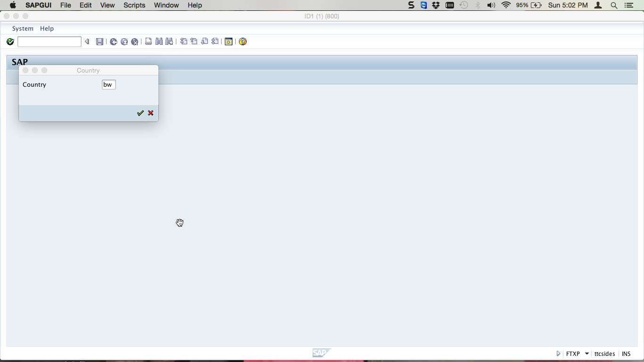This screenshot has width=644, height=362.
Task: Click the memory chip menu bar icon
Action: coord(450,5)
